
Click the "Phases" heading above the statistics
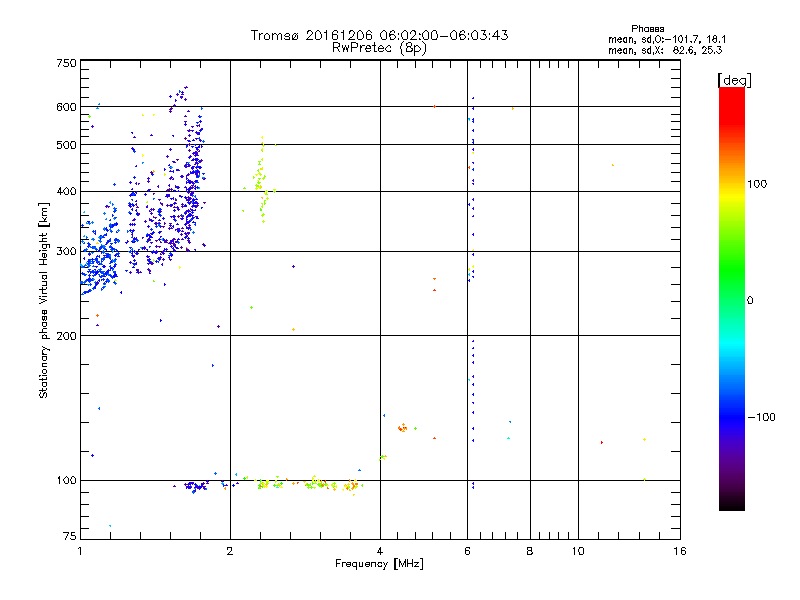click(647, 29)
